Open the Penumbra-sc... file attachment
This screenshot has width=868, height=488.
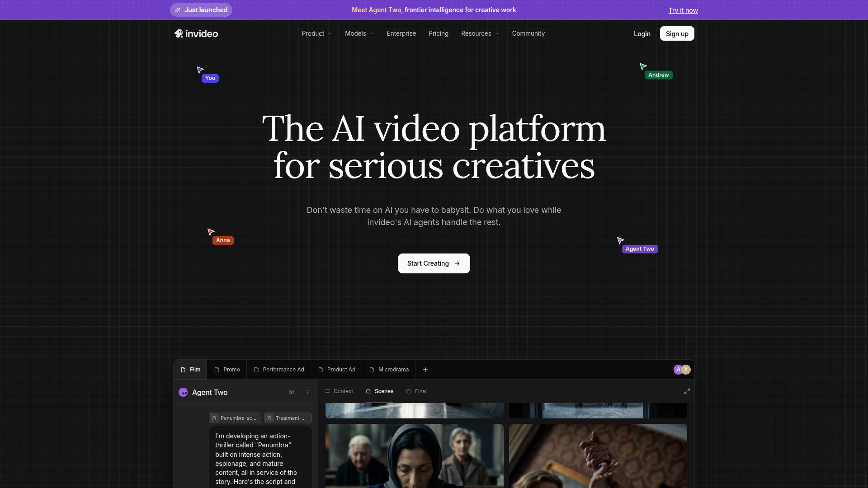point(235,418)
